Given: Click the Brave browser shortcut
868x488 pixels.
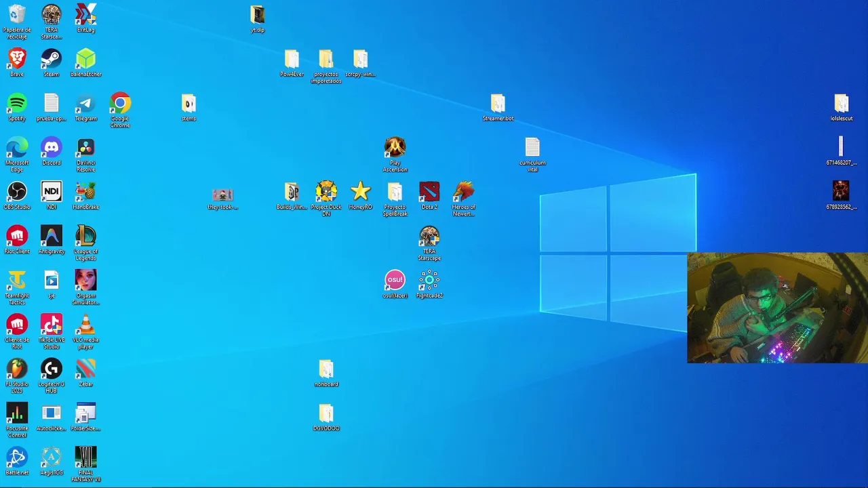Looking at the screenshot, I should coord(17,59).
